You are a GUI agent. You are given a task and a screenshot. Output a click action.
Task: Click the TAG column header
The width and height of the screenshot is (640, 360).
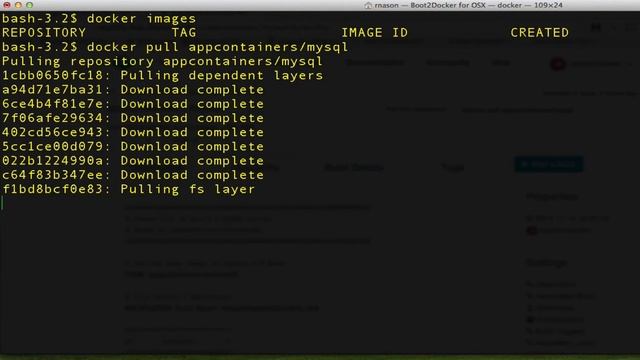pos(184,33)
